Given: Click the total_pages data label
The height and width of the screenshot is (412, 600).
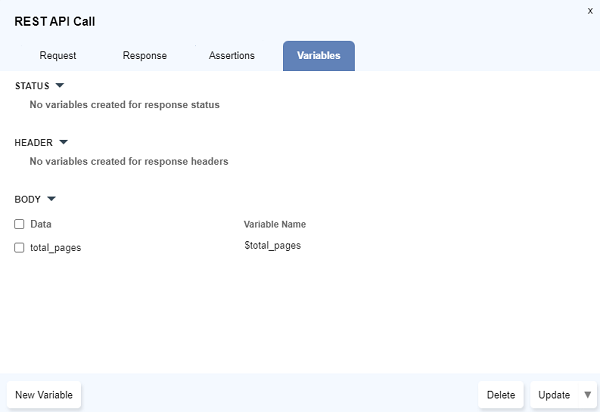Looking at the screenshot, I should [x=56, y=247].
